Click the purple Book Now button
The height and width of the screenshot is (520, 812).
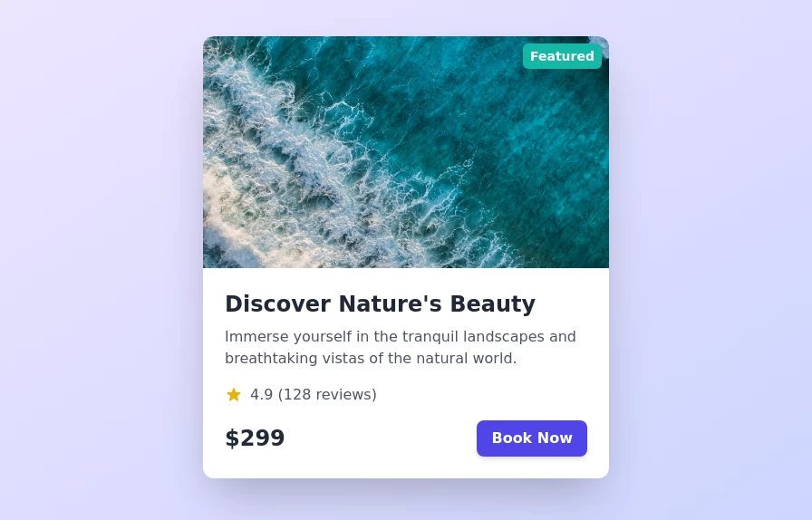tap(532, 438)
